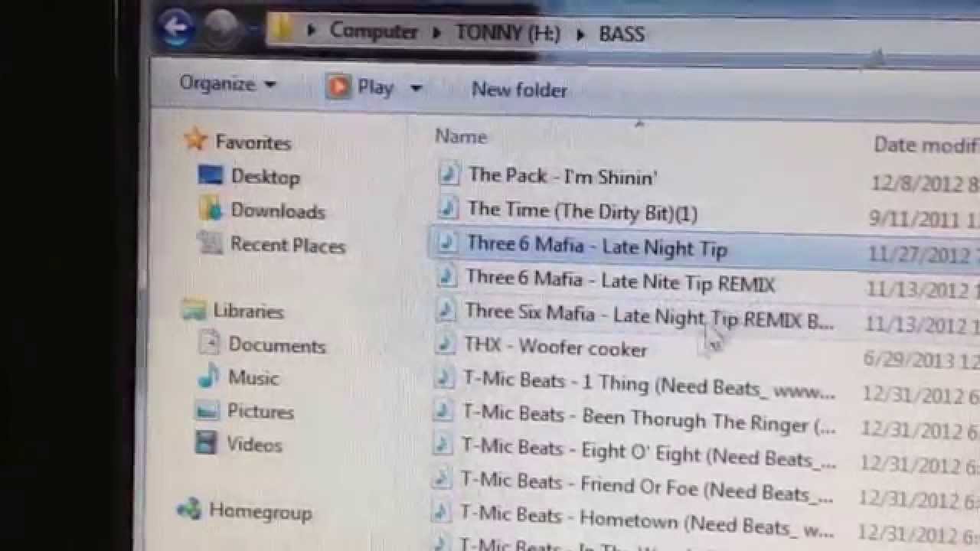Open the Organize dropdown menu
The image size is (980, 551).
(x=227, y=83)
